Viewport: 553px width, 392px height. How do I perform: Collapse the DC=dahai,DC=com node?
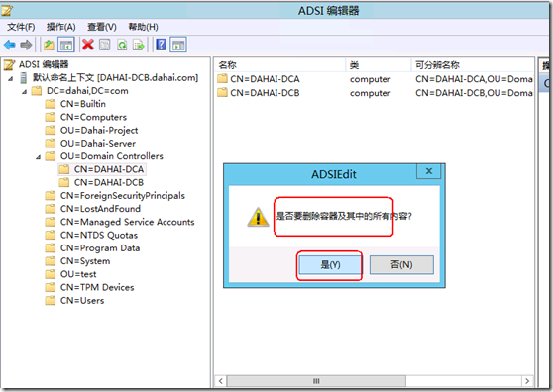tap(24, 92)
